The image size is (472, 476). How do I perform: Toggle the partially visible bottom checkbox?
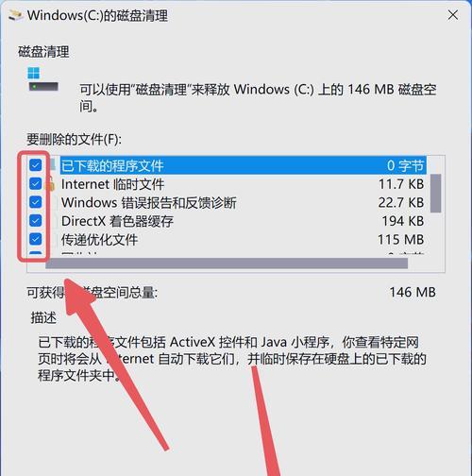36,253
